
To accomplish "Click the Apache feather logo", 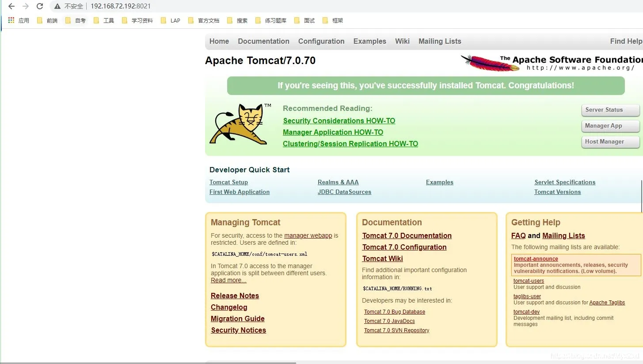I will 490,63.
